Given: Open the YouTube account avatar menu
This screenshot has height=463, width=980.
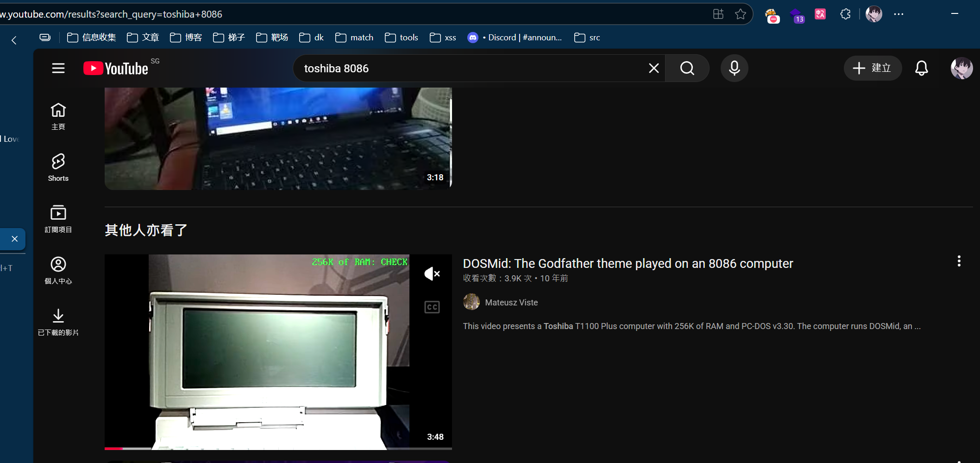Looking at the screenshot, I should click(961, 69).
